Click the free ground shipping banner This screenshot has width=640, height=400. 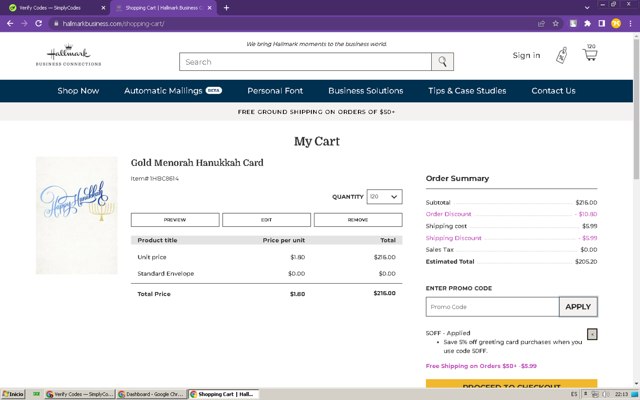(x=316, y=111)
